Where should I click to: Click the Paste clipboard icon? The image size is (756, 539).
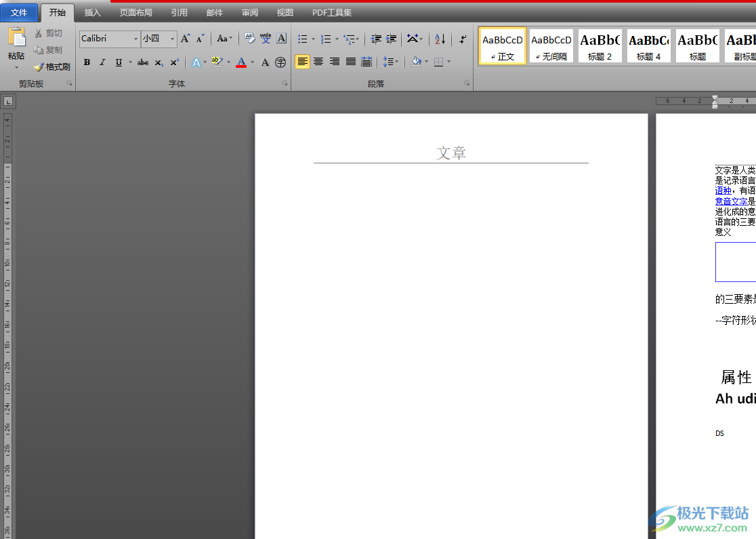pyautogui.click(x=16, y=38)
